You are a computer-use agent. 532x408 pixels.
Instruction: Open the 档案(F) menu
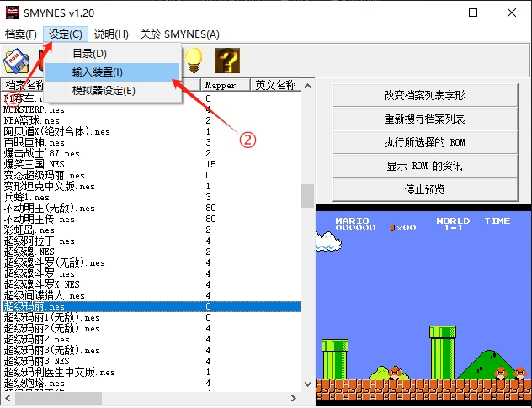[x=21, y=34]
